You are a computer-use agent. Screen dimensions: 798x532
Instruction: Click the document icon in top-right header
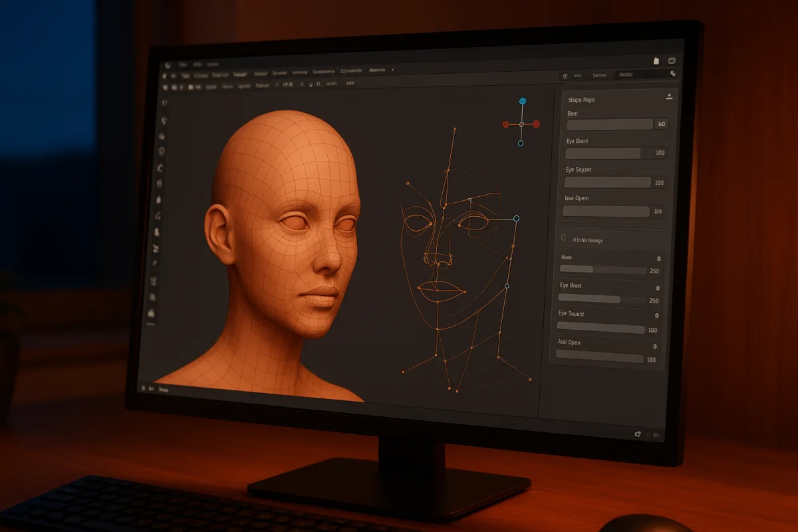pyautogui.click(x=656, y=61)
